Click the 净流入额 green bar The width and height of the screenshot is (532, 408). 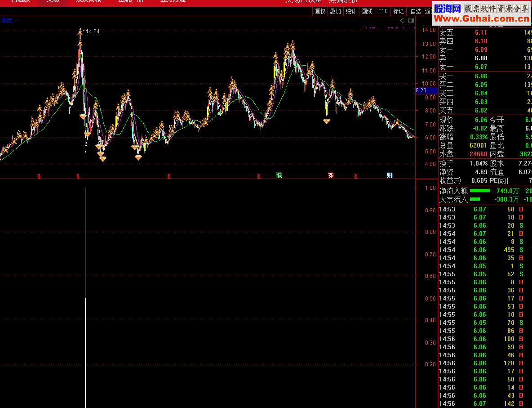pyautogui.click(x=480, y=191)
